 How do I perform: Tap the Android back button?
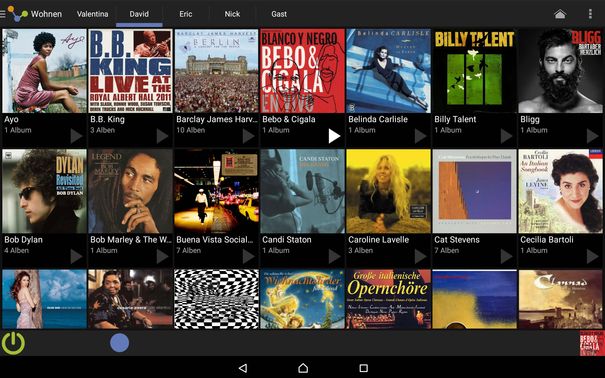click(x=243, y=368)
